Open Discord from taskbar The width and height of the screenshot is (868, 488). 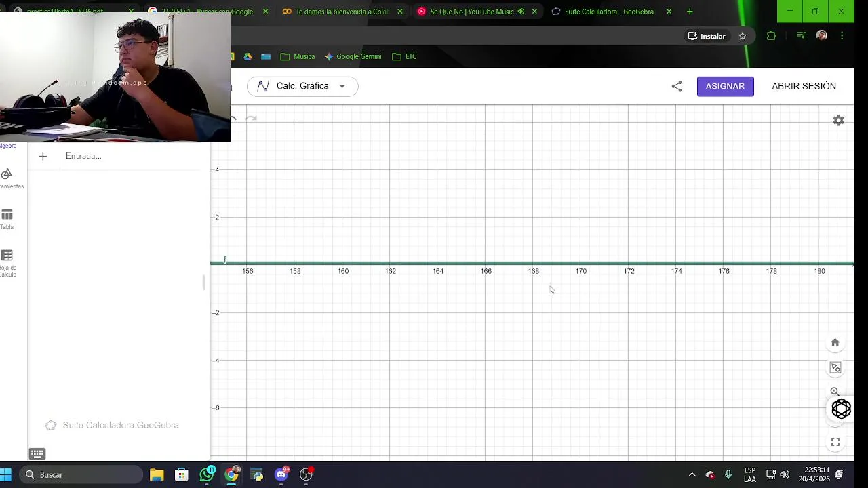click(x=281, y=474)
